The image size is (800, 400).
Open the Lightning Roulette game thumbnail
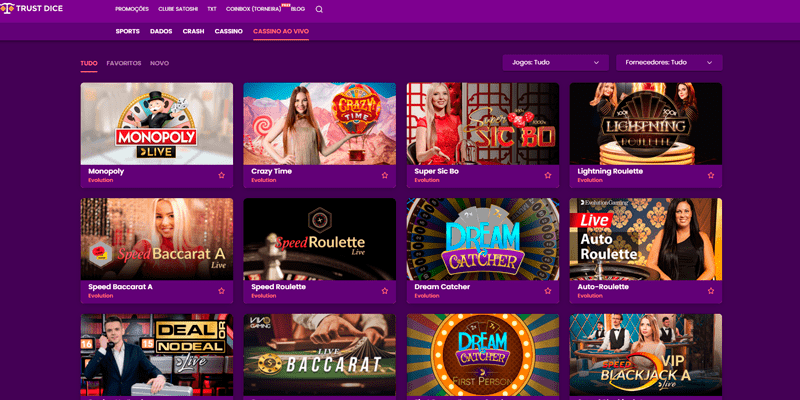pos(646,124)
